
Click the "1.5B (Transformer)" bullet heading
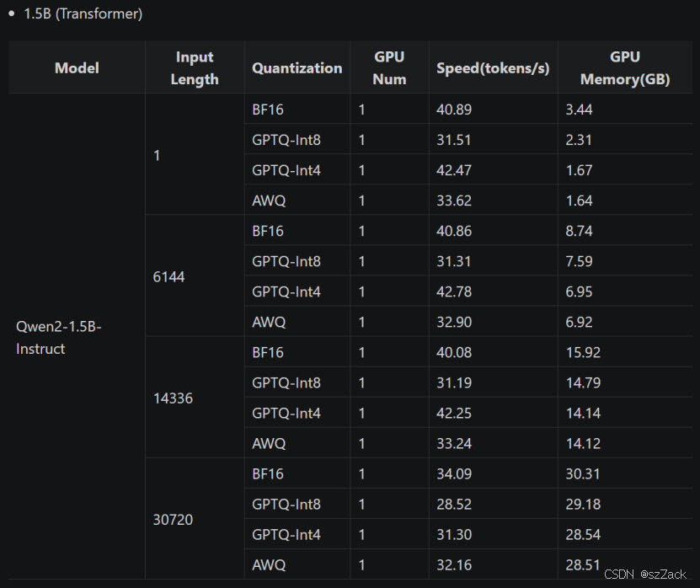83,13
